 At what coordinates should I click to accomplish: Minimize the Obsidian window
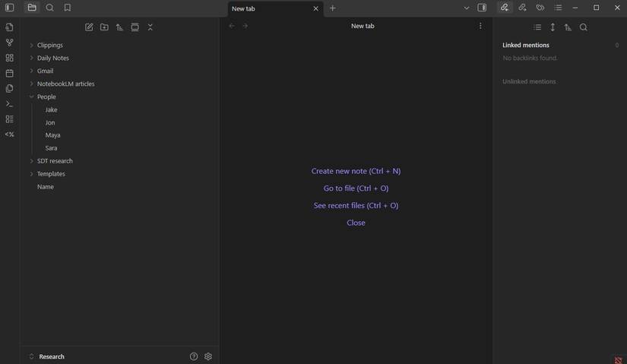[x=575, y=8]
